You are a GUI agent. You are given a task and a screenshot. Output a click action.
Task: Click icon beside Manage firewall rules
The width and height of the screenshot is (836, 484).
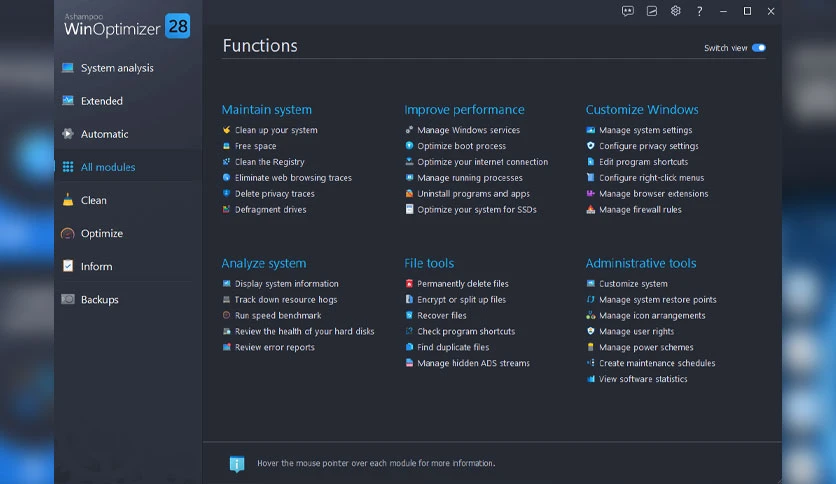point(590,209)
